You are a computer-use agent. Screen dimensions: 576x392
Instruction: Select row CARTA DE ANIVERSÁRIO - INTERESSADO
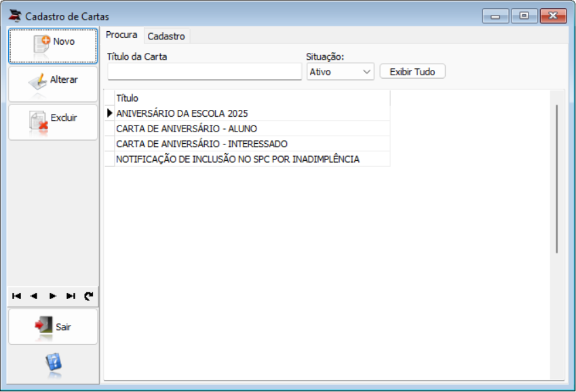click(252, 144)
